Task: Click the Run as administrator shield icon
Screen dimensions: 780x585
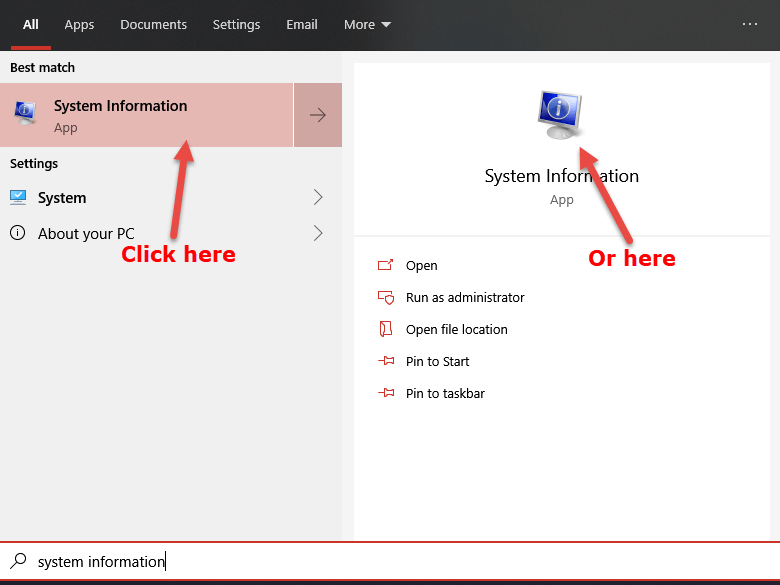Action: coord(386,297)
